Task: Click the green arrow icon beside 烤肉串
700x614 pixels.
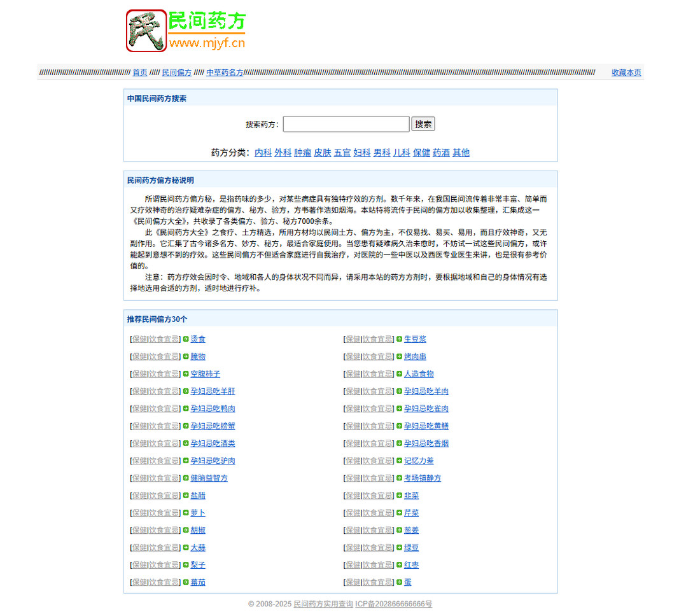Action: pos(400,356)
